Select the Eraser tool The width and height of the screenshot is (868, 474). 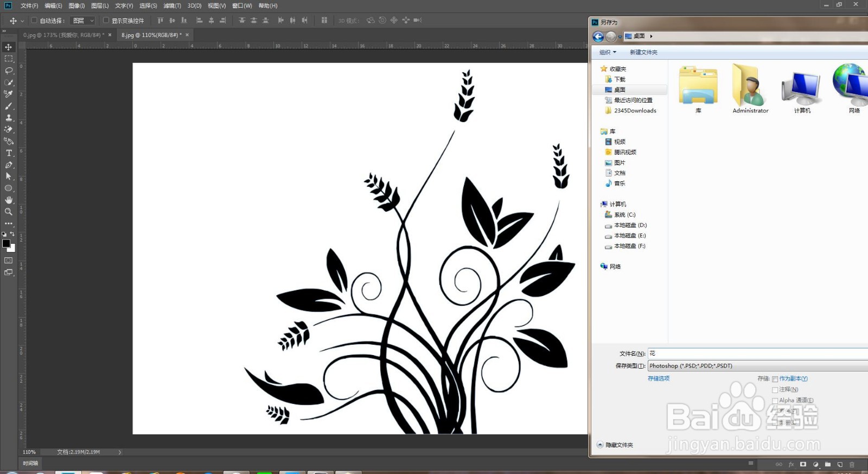[9, 129]
